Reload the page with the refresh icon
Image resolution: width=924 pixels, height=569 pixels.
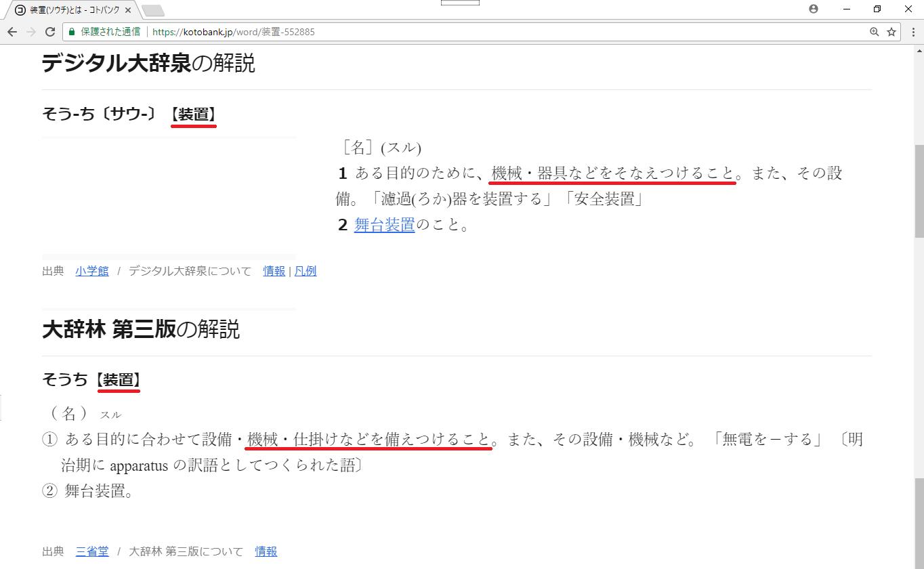click(x=50, y=32)
